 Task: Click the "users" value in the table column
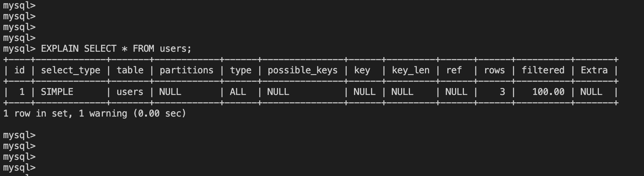[x=130, y=92]
